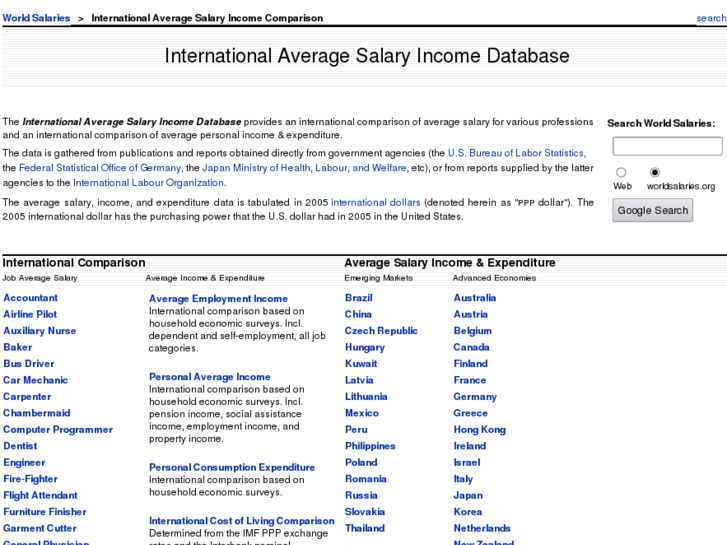Open U.S. Bureau of Labor Statistics link
The width and height of the screenshot is (727, 545).
tap(517, 153)
